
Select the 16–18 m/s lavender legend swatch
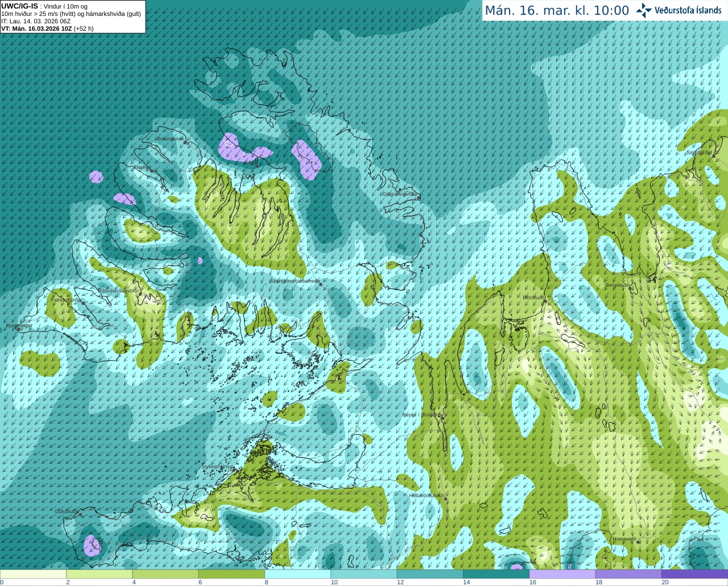562,574
